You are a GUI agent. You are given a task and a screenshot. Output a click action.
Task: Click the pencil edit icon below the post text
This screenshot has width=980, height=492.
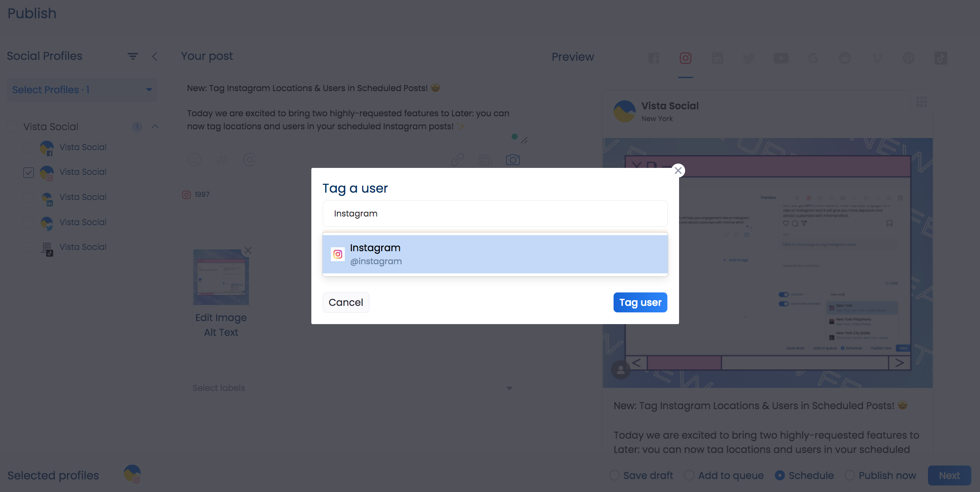524,140
